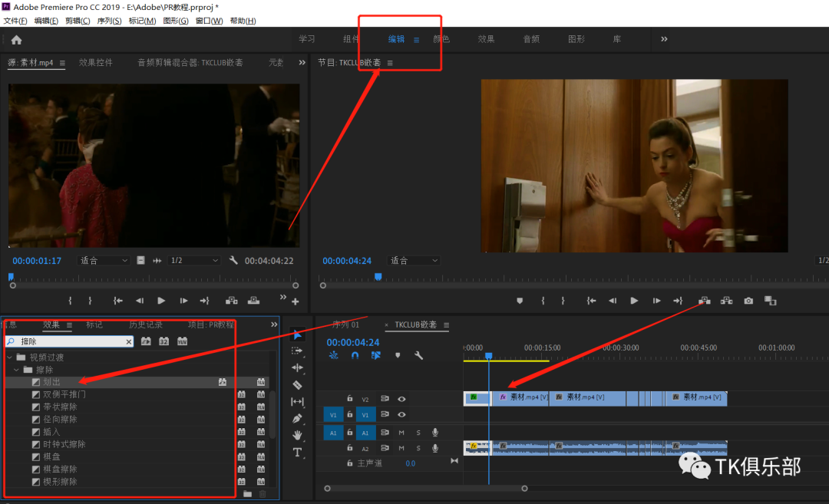Open comparison view in Program monitor
The width and height of the screenshot is (829, 504).
pyautogui.click(x=771, y=301)
